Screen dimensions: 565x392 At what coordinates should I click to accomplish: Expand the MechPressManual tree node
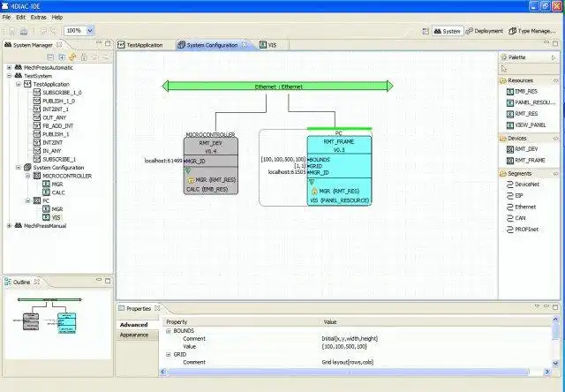[9, 226]
